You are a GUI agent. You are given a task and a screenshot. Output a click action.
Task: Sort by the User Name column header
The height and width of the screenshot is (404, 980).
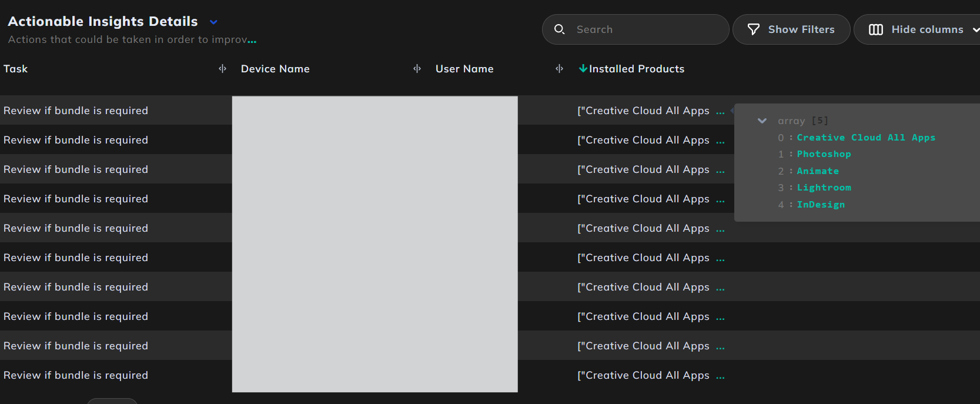(x=464, y=69)
